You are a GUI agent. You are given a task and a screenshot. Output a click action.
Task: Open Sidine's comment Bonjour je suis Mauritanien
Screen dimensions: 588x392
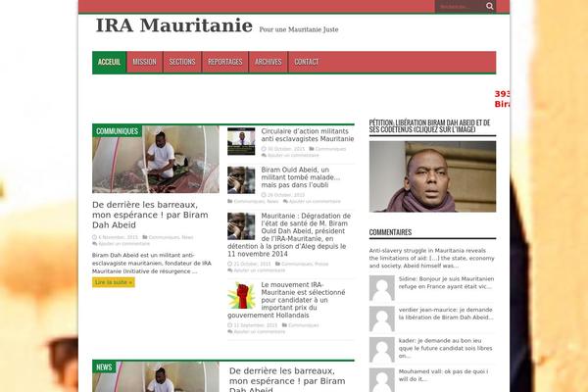446,283
